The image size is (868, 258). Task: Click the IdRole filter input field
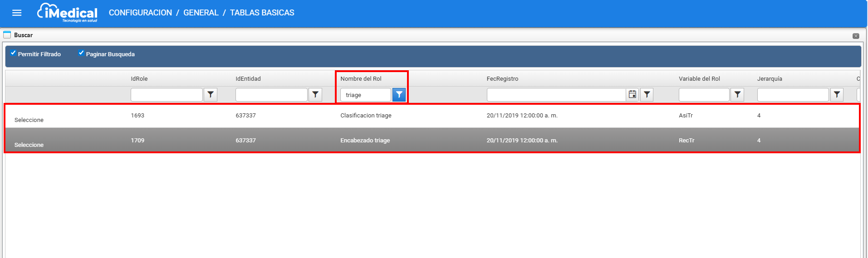coord(167,95)
